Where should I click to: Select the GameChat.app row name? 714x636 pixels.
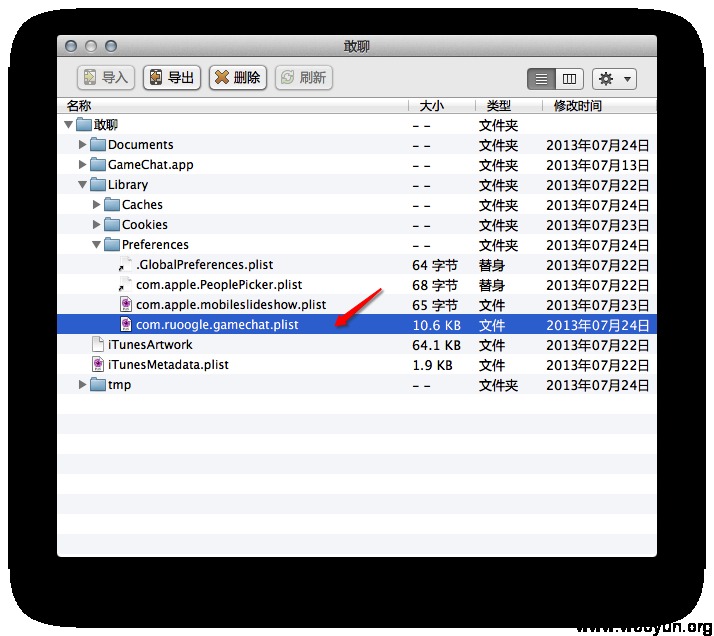[151, 165]
